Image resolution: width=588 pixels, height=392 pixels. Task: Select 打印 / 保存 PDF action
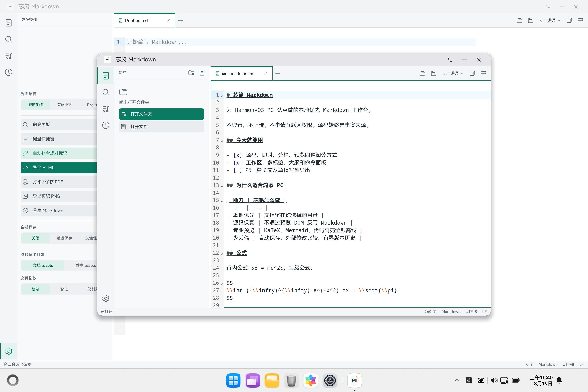pos(59,182)
